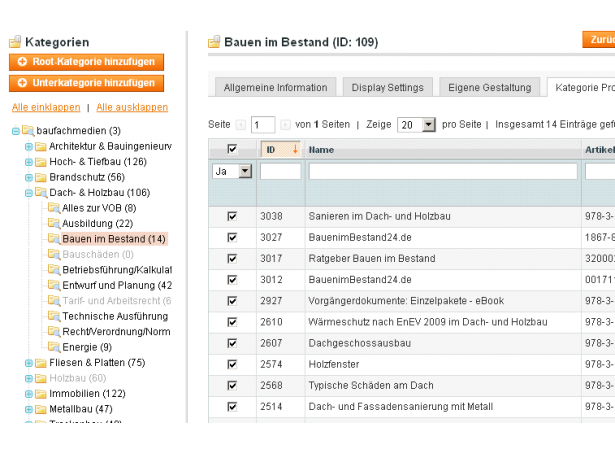Expand Fliesen & Platten node
Viewport: 615px width, 450px height.
point(29,363)
